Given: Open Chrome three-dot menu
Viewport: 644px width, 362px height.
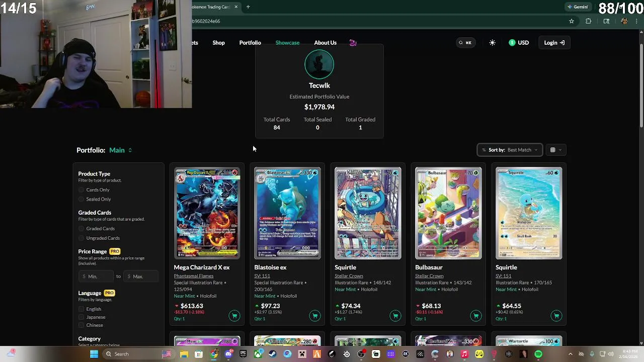Looking at the screenshot, I should pyautogui.click(x=636, y=21).
